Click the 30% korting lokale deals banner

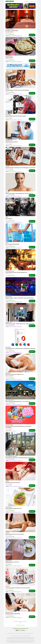point(20,66)
